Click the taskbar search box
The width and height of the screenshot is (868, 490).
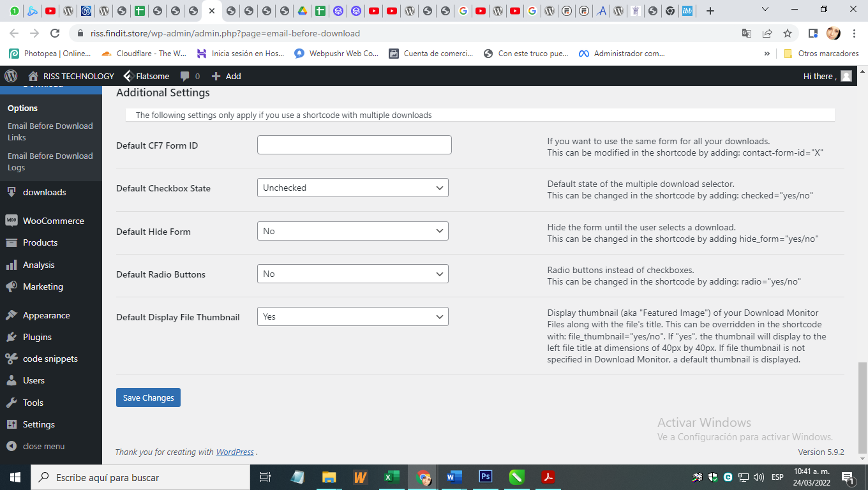(x=140, y=477)
